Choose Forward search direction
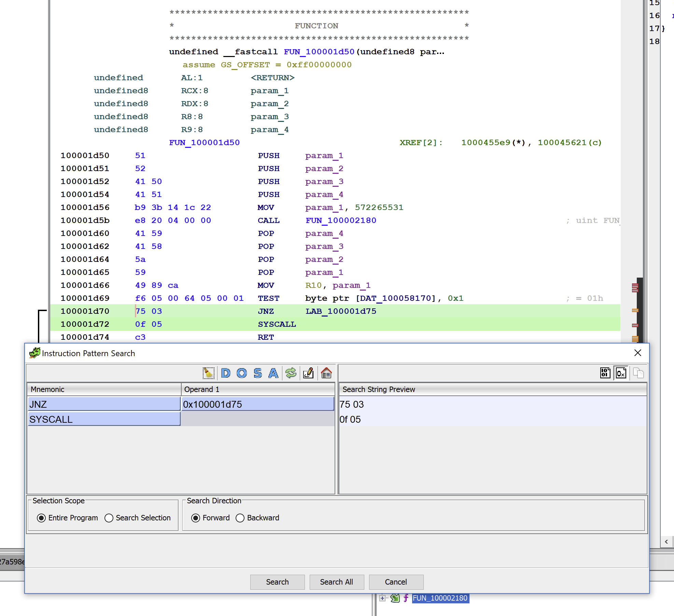This screenshot has width=674, height=616. (196, 518)
